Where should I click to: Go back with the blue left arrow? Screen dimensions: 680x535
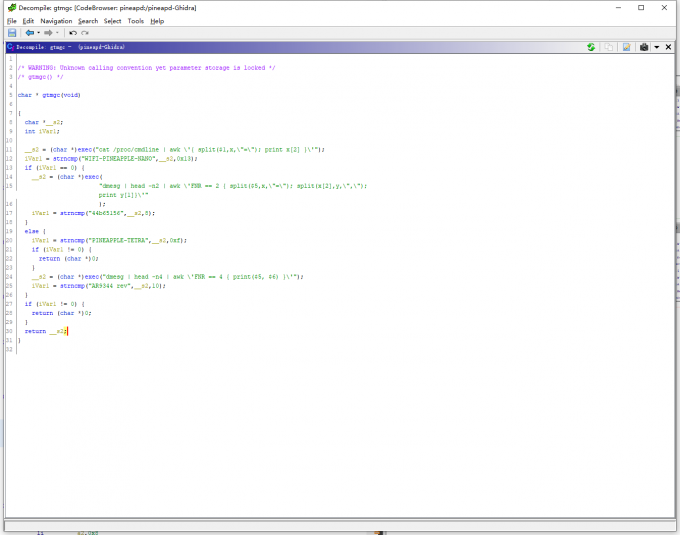point(29,33)
